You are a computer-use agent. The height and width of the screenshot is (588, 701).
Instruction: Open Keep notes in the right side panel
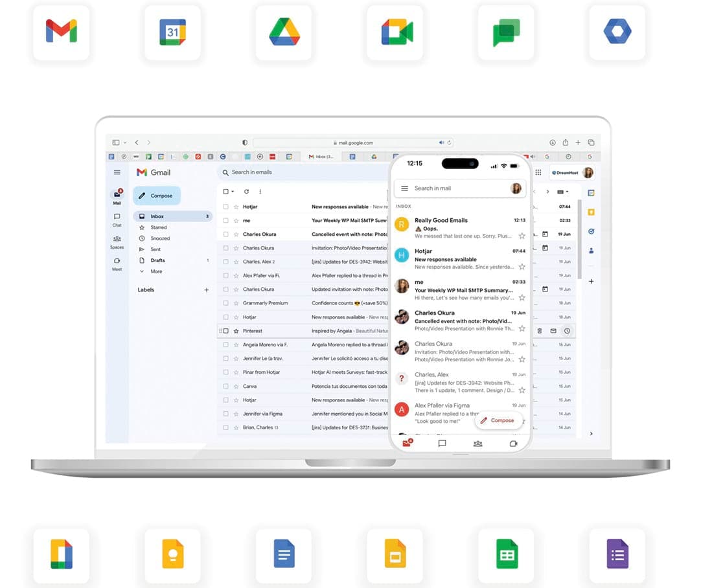pos(591,212)
